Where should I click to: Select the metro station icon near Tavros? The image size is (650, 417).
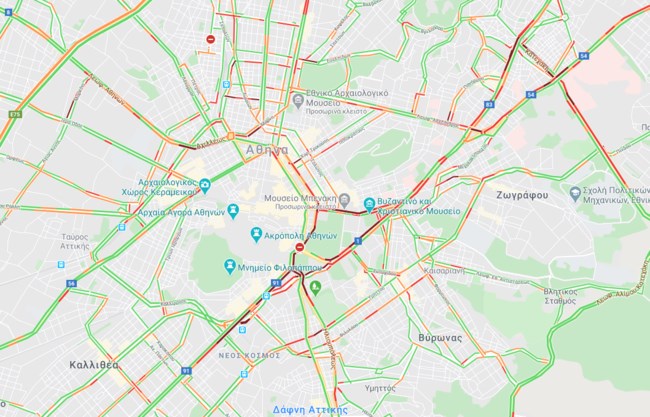click(x=61, y=264)
